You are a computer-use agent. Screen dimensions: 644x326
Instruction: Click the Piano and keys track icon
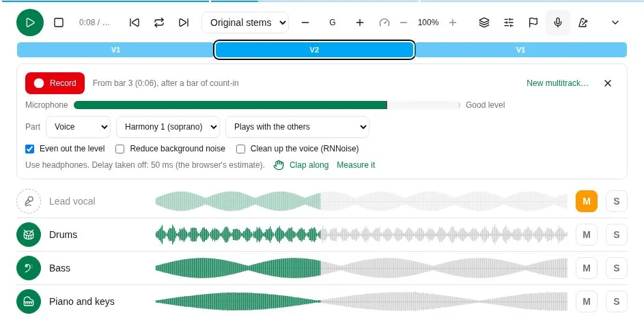(x=29, y=301)
